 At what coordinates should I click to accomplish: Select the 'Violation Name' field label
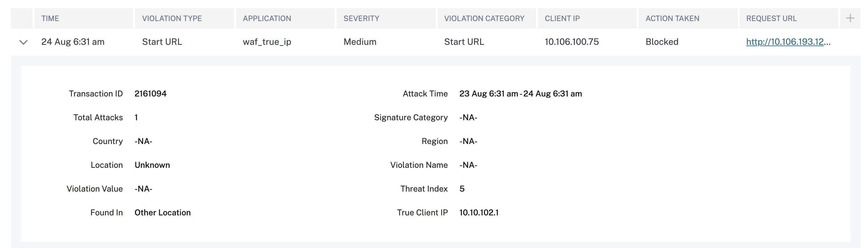419,165
